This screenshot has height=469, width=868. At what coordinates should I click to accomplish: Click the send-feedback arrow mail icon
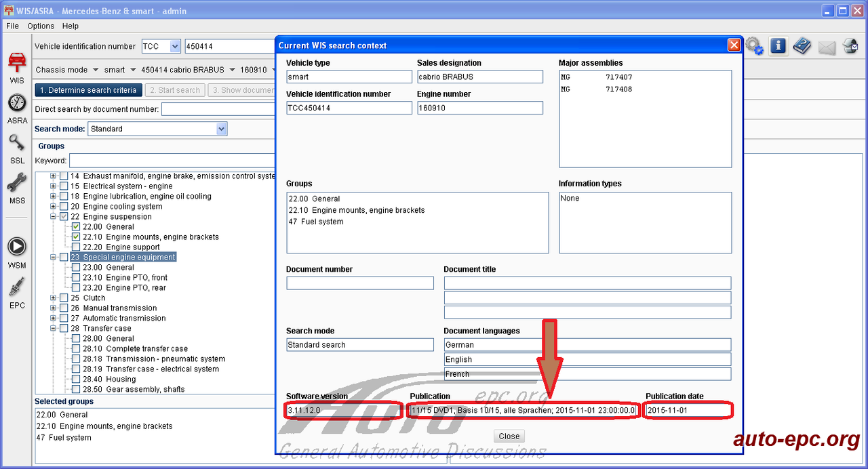[x=850, y=46]
